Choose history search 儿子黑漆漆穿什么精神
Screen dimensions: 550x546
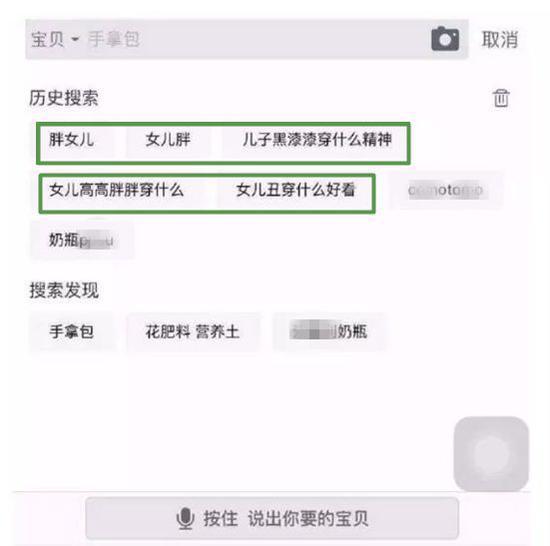coord(316,140)
